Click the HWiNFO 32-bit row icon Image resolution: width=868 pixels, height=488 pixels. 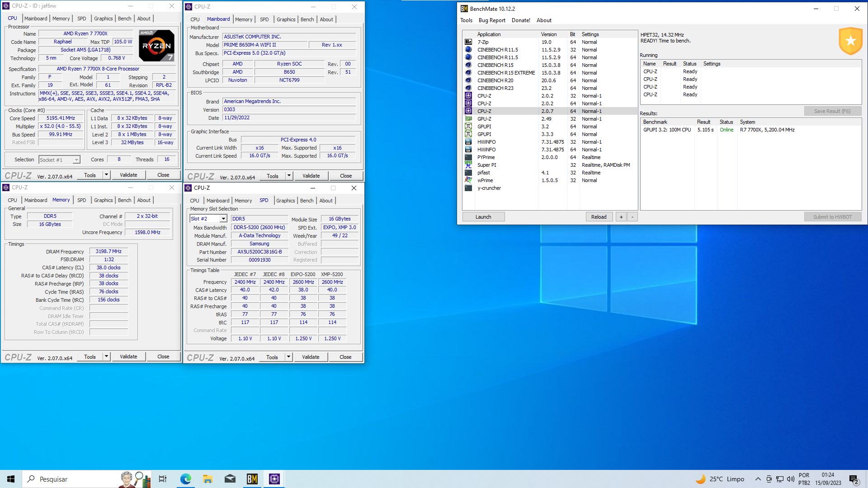tap(468, 142)
